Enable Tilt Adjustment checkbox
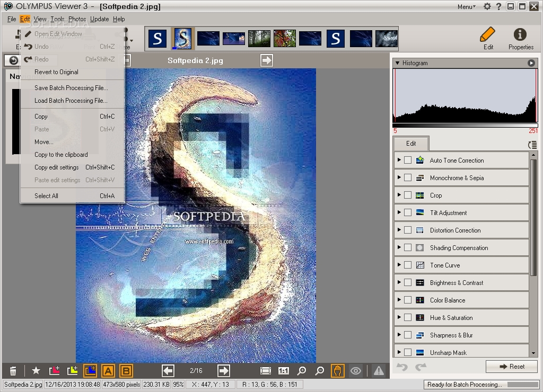543x392 pixels. (x=408, y=212)
